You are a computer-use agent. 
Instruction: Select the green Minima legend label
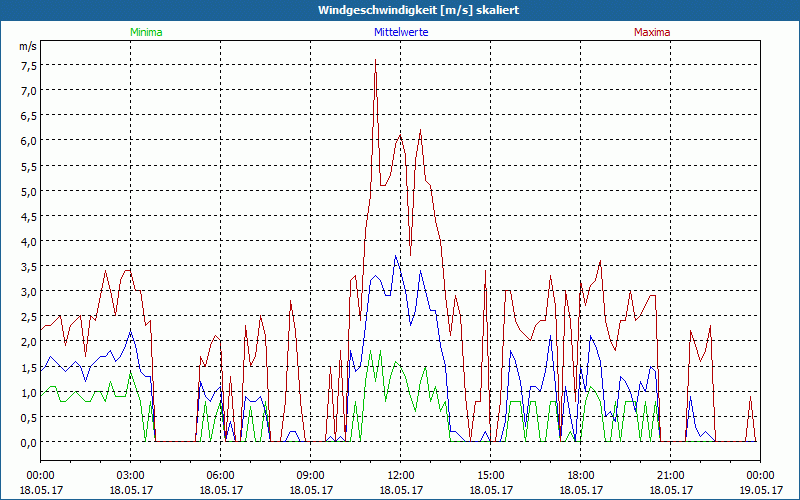pyautogui.click(x=146, y=32)
